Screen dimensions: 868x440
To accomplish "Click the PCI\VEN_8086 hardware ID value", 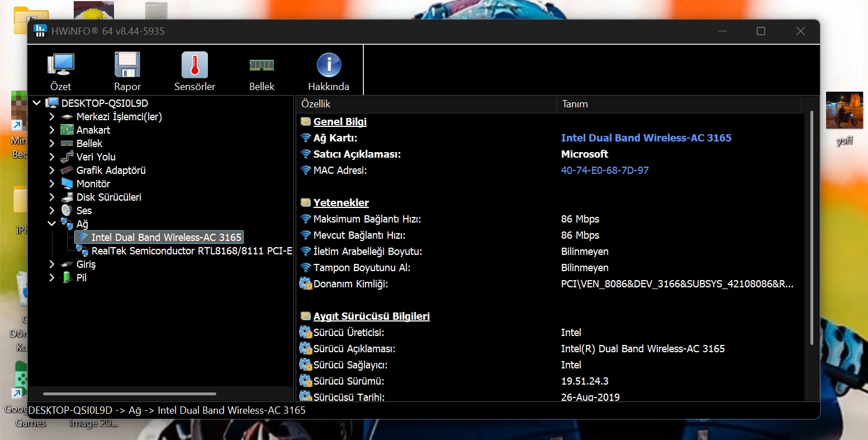I will (x=677, y=284).
